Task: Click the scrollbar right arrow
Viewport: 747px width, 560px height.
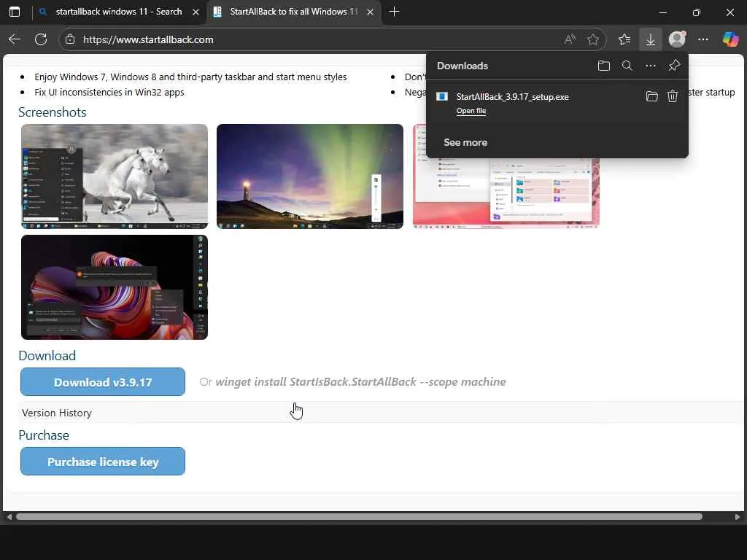Action: coord(738,517)
